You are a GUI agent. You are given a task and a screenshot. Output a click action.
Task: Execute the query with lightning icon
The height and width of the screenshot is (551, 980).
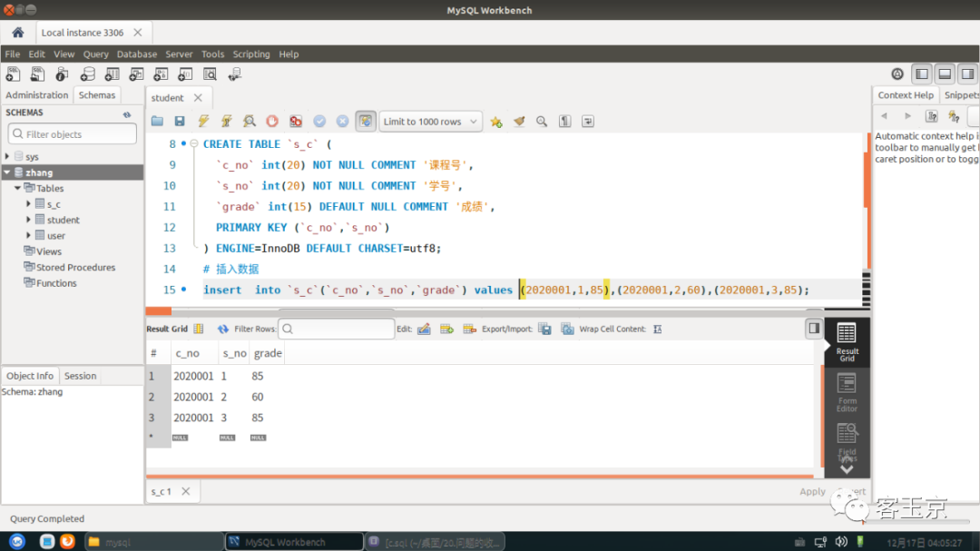pyautogui.click(x=203, y=122)
